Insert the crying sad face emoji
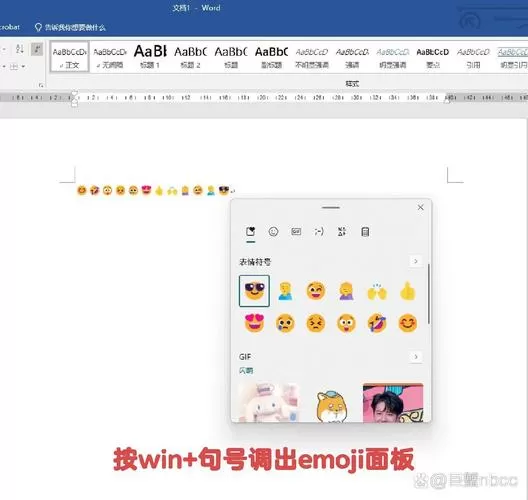The height and width of the screenshot is (500, 528). click(x=285, y=323)
